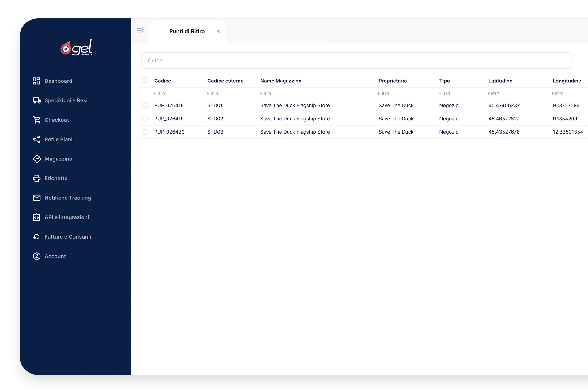588x392 pixels.
Task: Open the Fatture e Consumi menu item
Action: [68, 237]
